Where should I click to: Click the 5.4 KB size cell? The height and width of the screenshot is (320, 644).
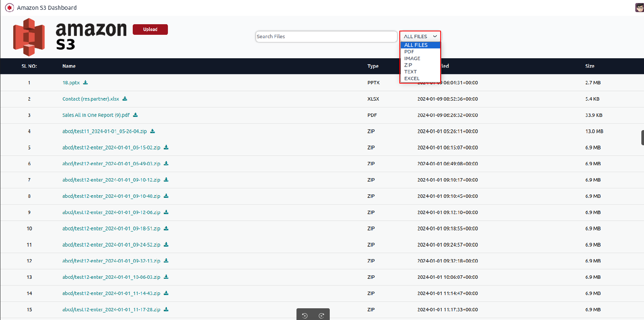point(592,99)
